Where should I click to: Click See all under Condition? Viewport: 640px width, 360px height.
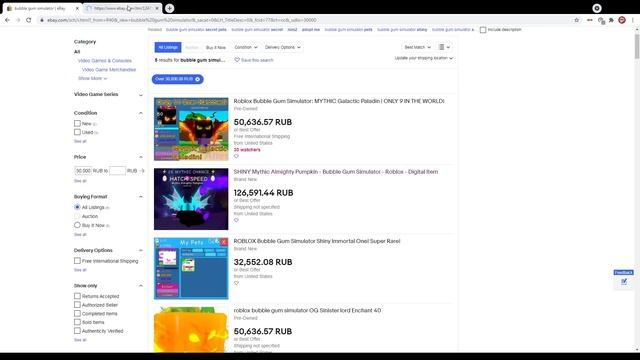tap(80, 141)
